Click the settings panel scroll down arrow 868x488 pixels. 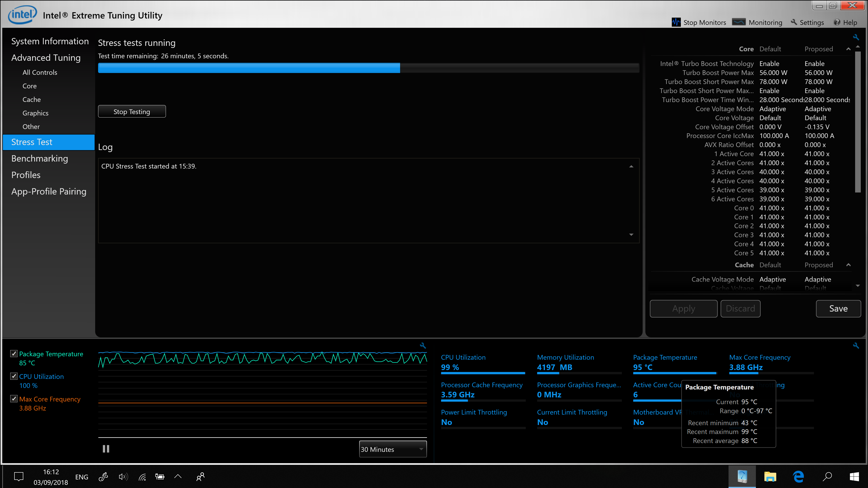click(x=858, y=286)
